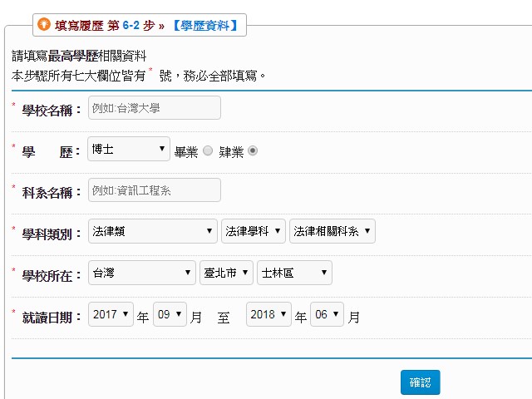The image size is (532, 399).
Task: Open the 2018 end year dropdown
Action: [268, 315]
